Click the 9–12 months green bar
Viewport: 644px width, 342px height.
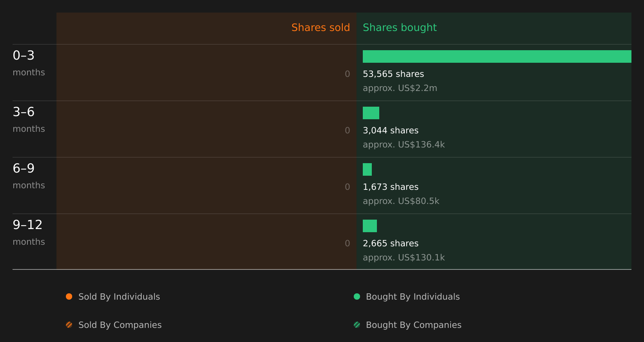click(370, 226)
